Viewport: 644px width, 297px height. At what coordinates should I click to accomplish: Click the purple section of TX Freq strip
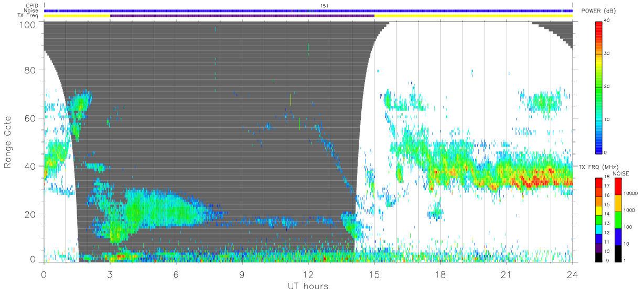click(x=242, y=16)
